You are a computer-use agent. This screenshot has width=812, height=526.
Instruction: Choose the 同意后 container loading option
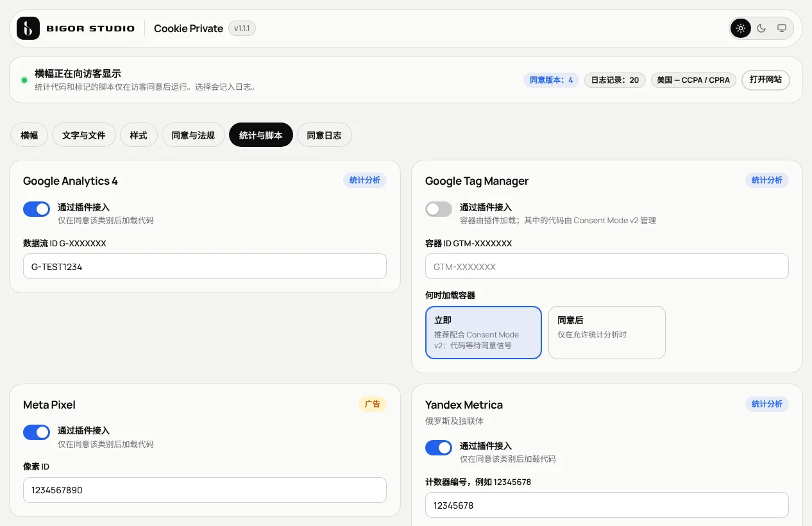pyautogui.click(x=607, y=332)
